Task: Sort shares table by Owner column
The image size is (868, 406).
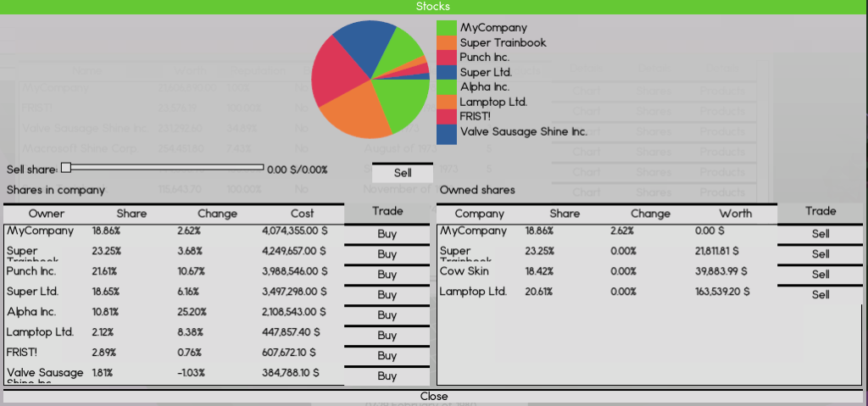Action: tap(47, 214)
